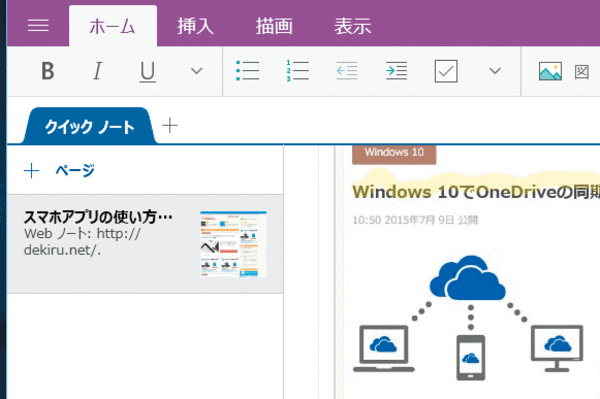Image resolution: width=600 pixels, height=399 pixels.
Task: Expand more font formatting options chevron
Action: point(197,71)
